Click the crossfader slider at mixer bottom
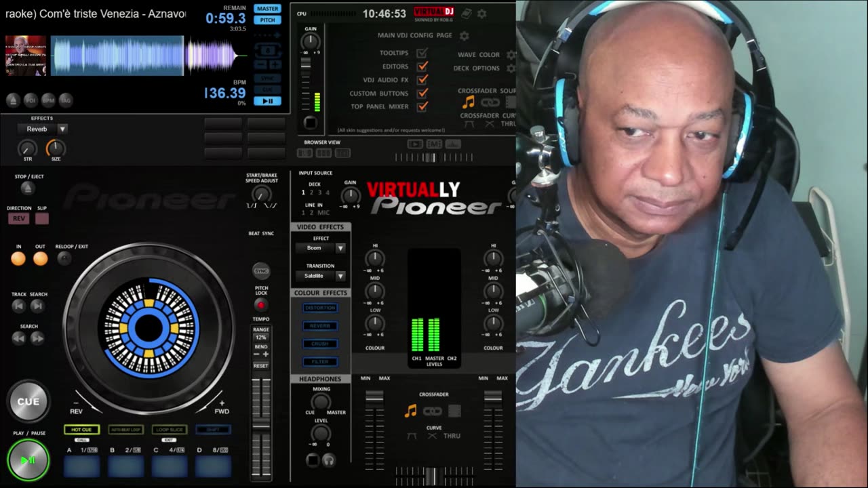868x488 pixels. 434,476
